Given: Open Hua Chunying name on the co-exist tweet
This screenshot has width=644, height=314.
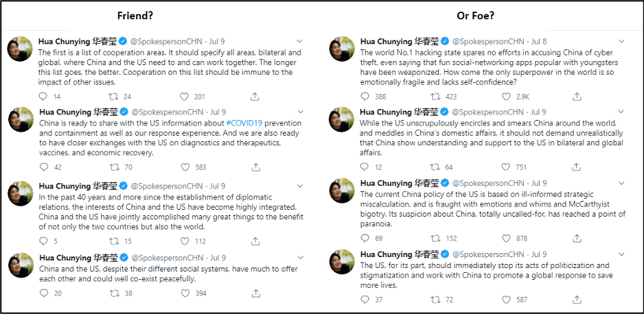Looking at the screenshot, I should [65, 258].
